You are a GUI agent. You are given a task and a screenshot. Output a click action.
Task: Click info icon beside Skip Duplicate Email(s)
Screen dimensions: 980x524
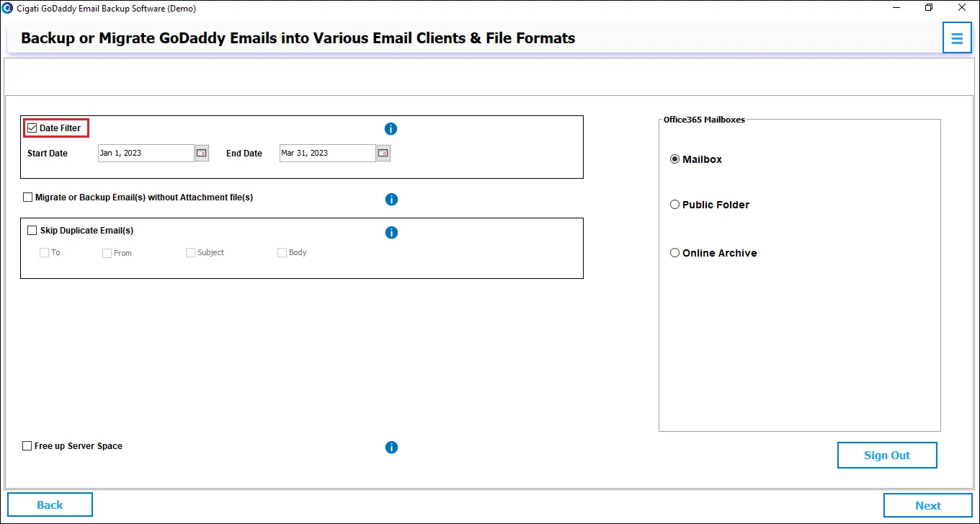391,233
